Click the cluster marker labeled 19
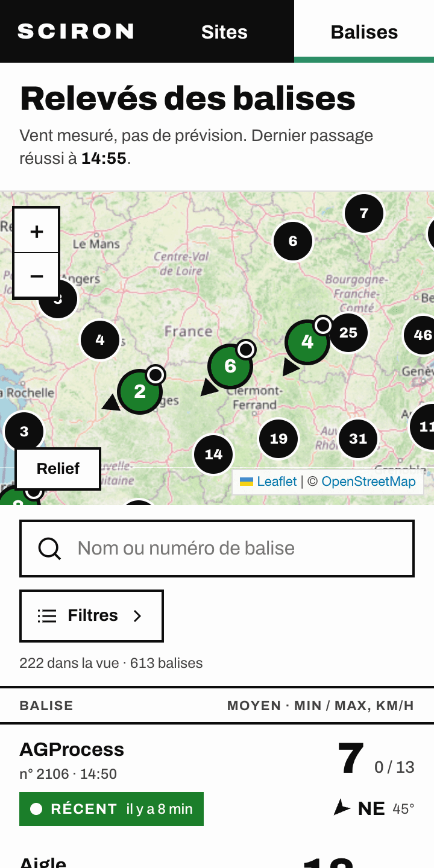This screenshot has height=868, width=434. pos(278,439)
